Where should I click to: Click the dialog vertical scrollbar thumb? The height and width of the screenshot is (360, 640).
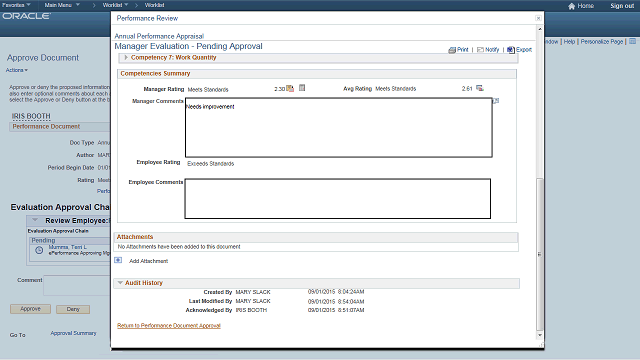540,254
